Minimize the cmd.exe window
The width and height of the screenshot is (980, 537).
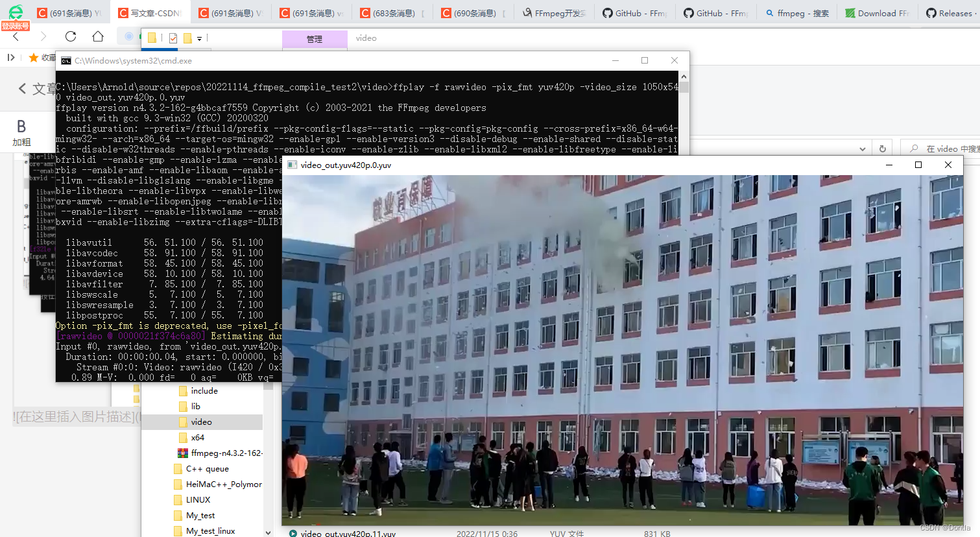click(x=615, y=60)
